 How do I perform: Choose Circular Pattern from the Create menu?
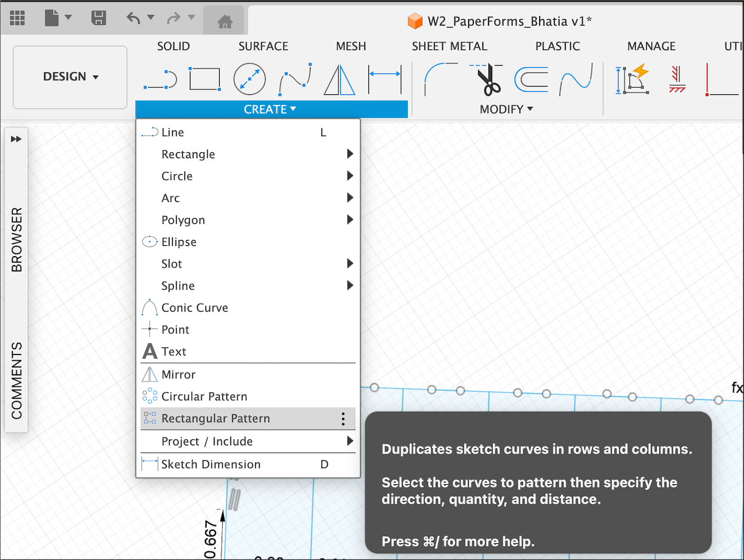pyautogui.click(x=248, y=396)
